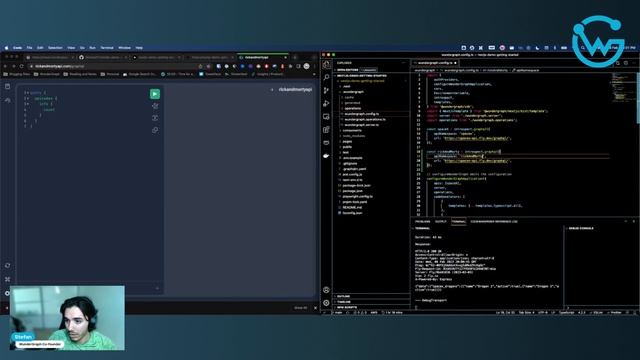Image resolution: width=640 pixels, height=360 pixels.
Task: Run the GraphQL query with the green play button
Action: point(155,94)
